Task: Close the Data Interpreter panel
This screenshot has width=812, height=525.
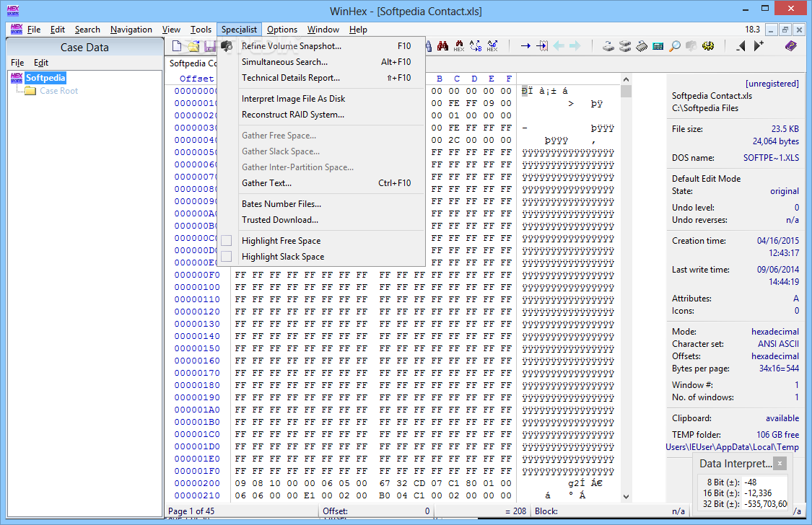Action: [780, 463]
